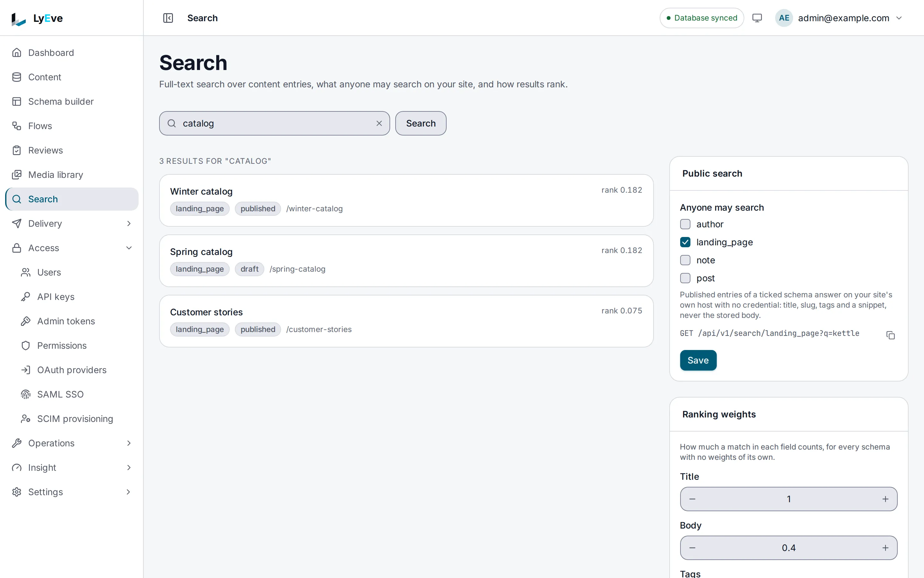
Task: Decrease the Body weight with minus
Action: coord(692,548)
